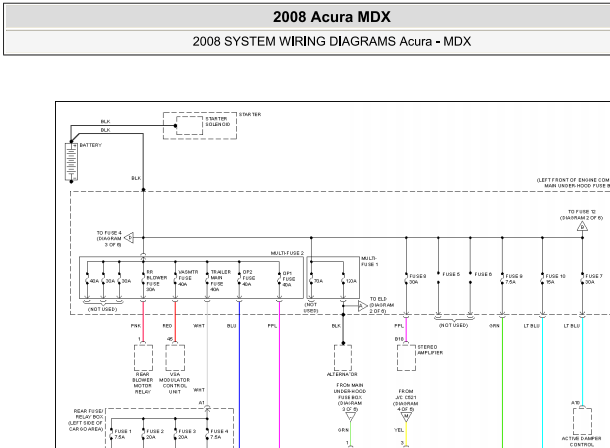Click the battery symbol
This screenshot has height=448, width=610.
pos(71,161)
